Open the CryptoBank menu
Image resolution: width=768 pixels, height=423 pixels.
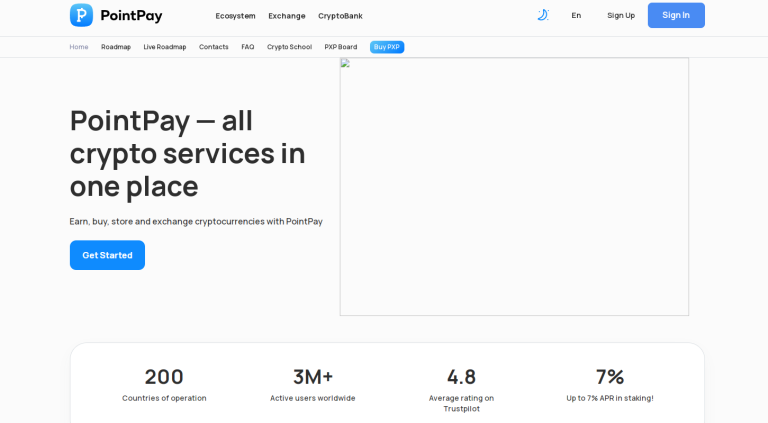tap(340, 16)
